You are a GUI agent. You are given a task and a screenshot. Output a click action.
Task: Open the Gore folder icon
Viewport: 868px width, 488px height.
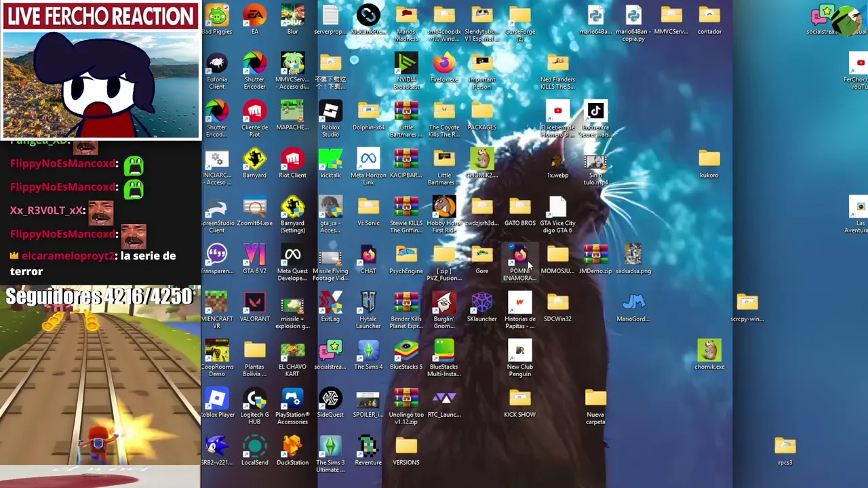[x=482, y=255]
